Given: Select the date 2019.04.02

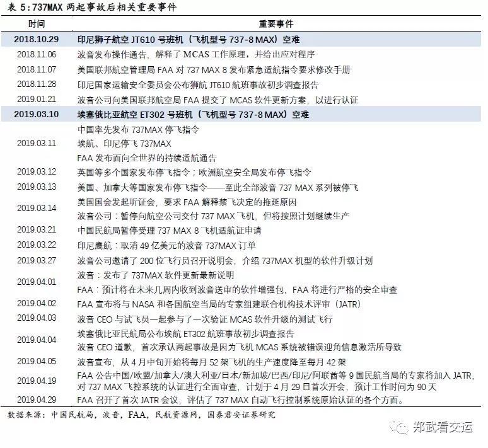Looking at the screenshot, I should coord(37,303).
